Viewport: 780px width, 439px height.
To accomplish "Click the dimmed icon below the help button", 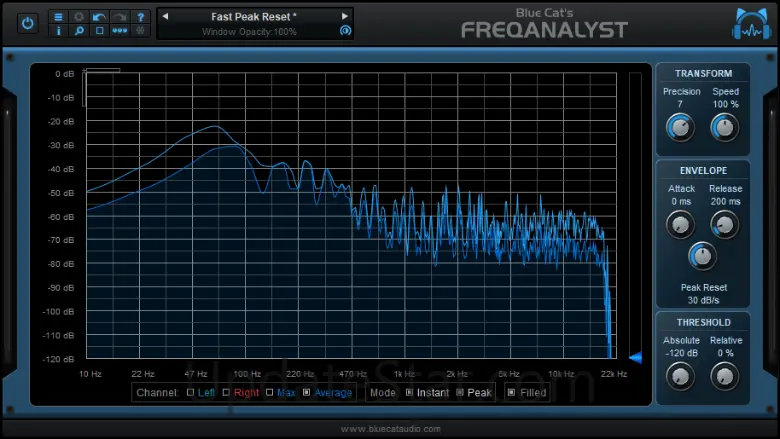I will (140, 31).
